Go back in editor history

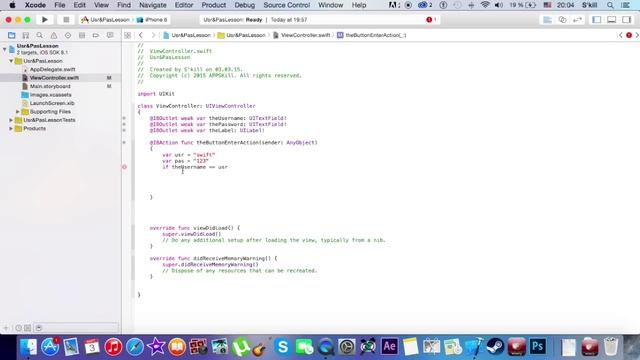point(141,36)
